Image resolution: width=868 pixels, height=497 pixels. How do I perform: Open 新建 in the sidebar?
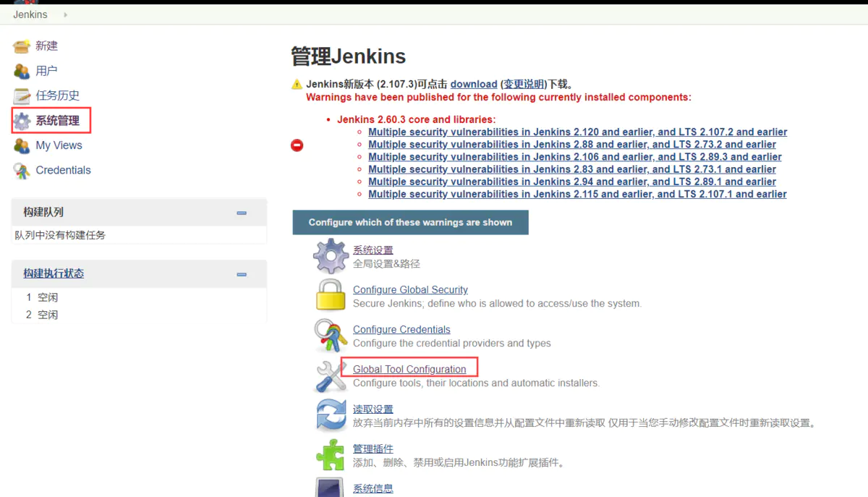pos(47,46)
